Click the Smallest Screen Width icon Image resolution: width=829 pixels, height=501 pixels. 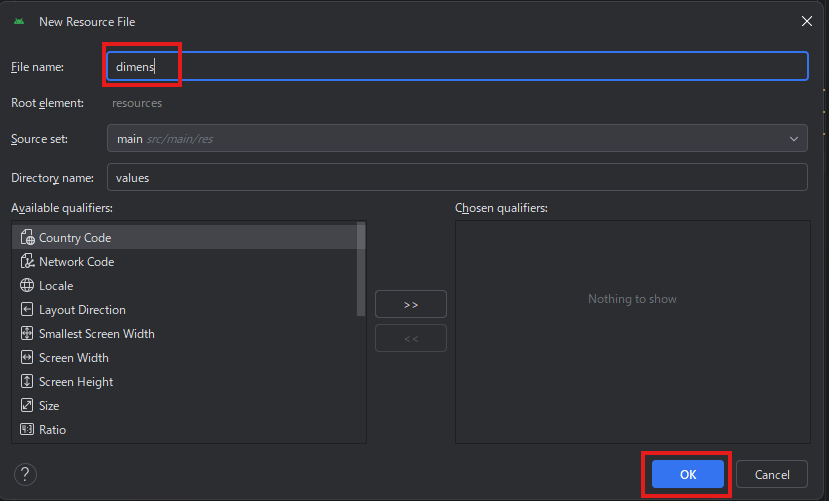pos(27,333)
